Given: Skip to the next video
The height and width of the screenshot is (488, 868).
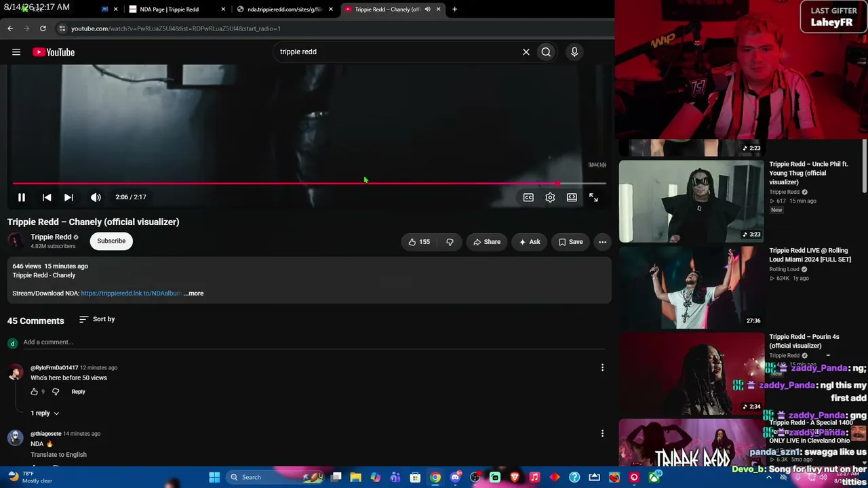Looking at the screenshot, I should (68, 197).
